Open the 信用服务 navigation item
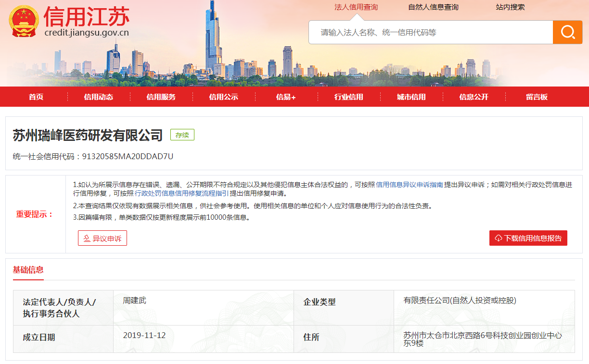 tap(161, 97)
